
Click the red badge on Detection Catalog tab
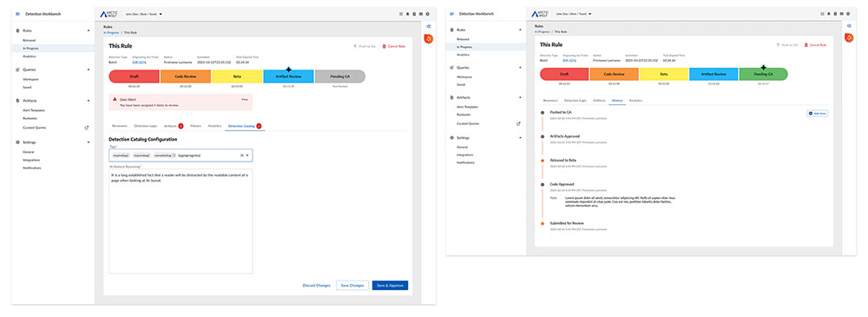[x=259, y=126]
